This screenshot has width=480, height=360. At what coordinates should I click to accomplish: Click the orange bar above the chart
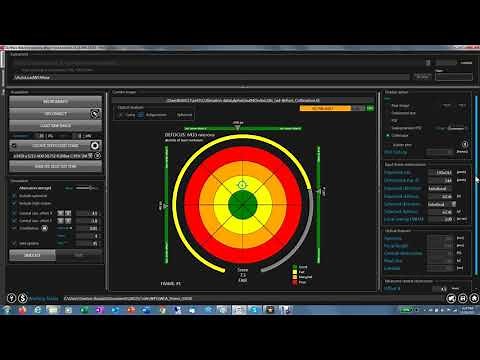325,108
